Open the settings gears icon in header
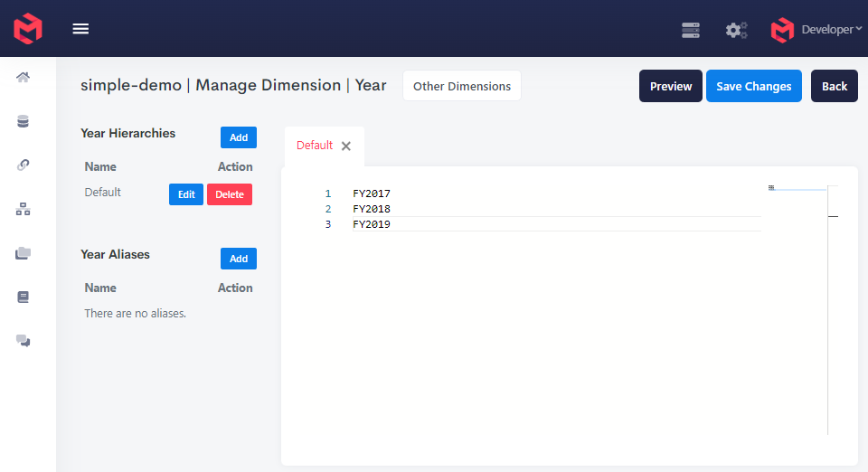This screenshot has width=868, height=472. click(x=736, y=30)
